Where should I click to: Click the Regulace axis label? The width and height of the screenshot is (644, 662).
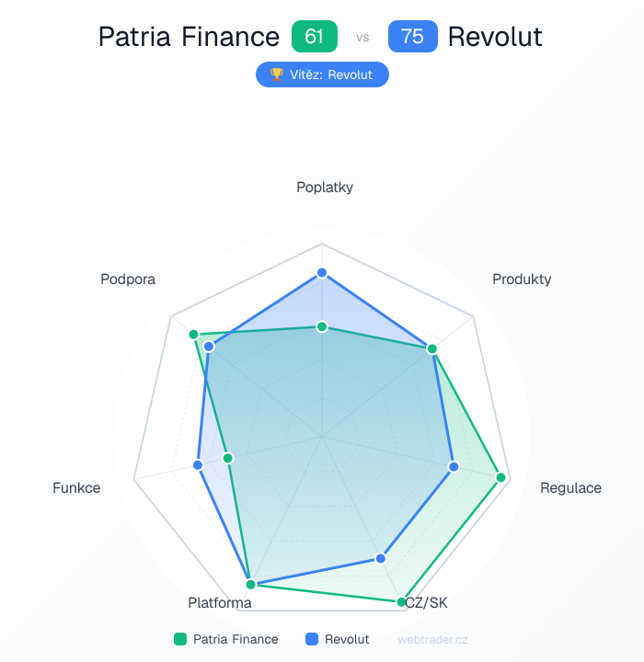(570, 487)
